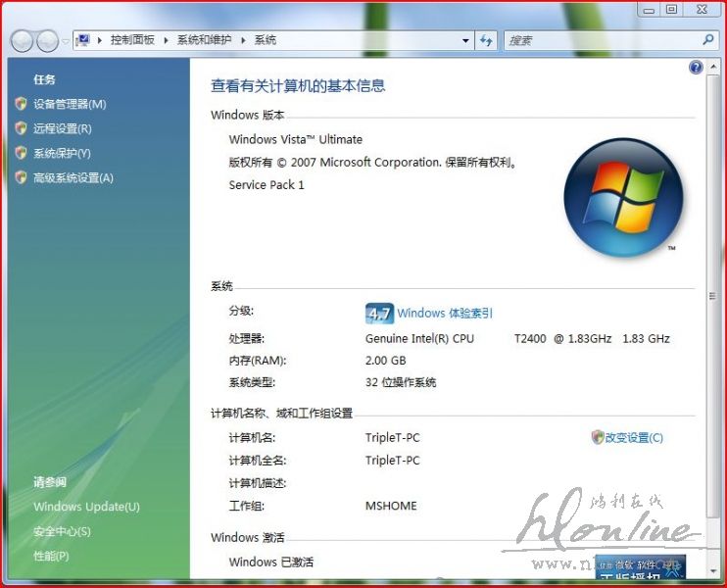Select the Genuine Intel(R) CPU processor text
The width and height of the screenshot is (727, 588).
[x=419, y=338]
